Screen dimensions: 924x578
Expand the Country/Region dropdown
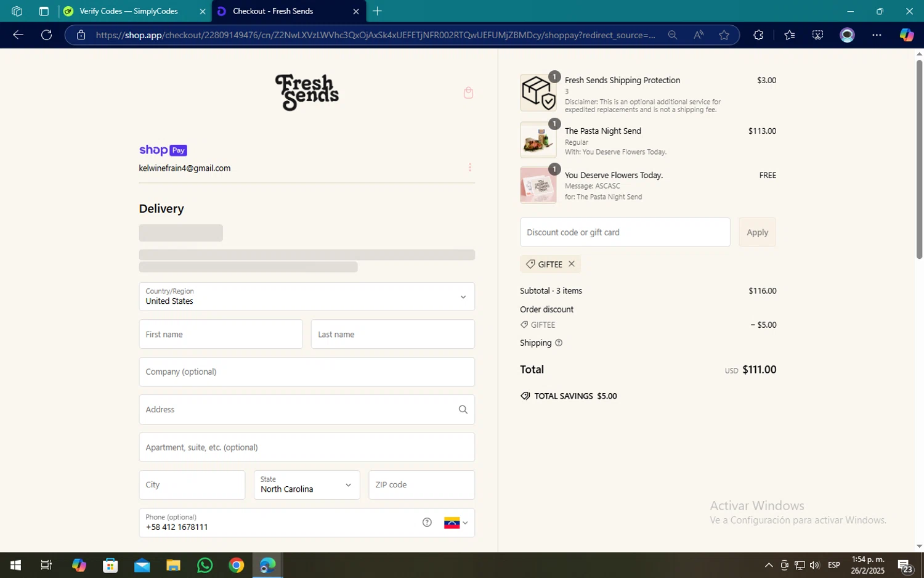[307, 296]
